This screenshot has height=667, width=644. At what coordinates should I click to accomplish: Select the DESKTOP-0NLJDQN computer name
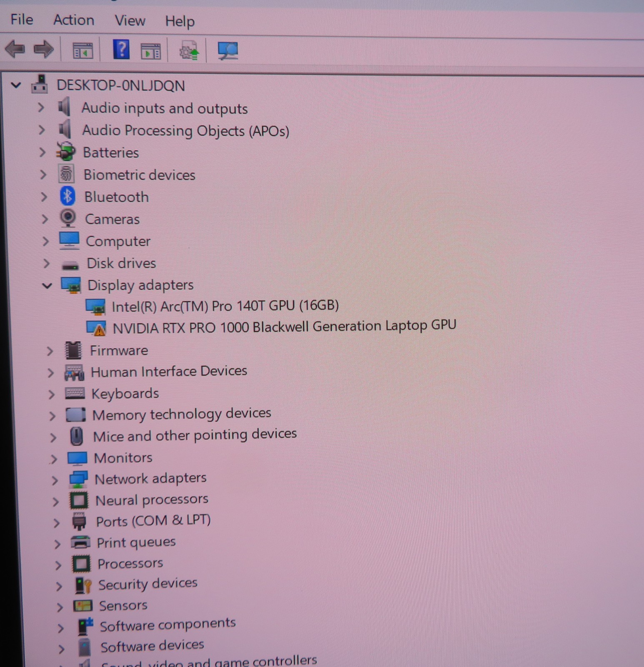(x=121, y=85)
